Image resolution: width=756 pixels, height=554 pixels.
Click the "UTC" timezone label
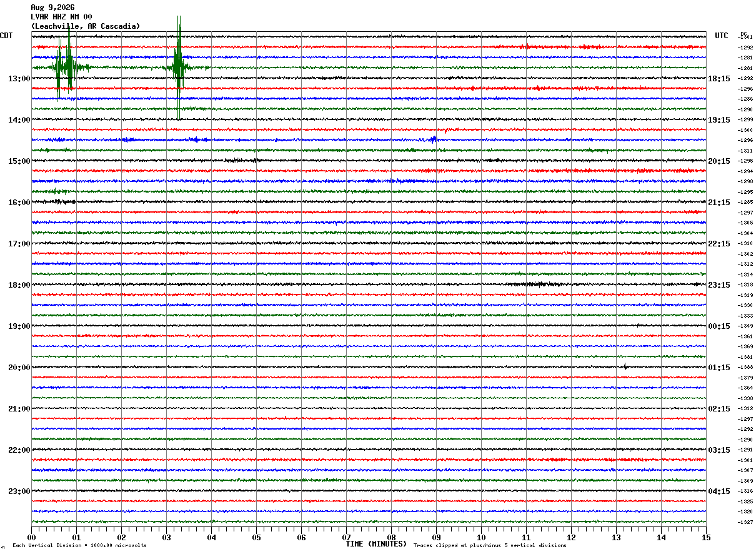point(722,36)
